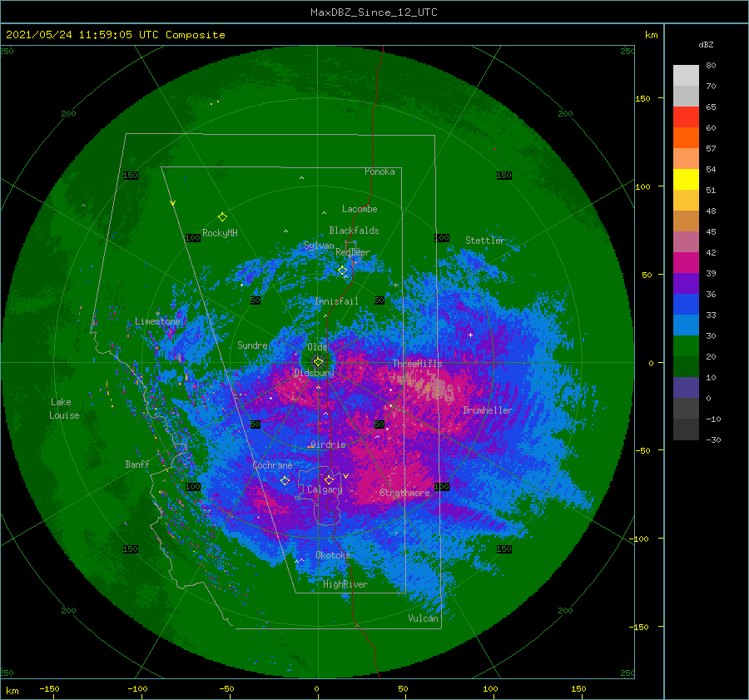Click the Cochrane city label
This screenshot has height=700, width=749.
(x=272, y=465)
